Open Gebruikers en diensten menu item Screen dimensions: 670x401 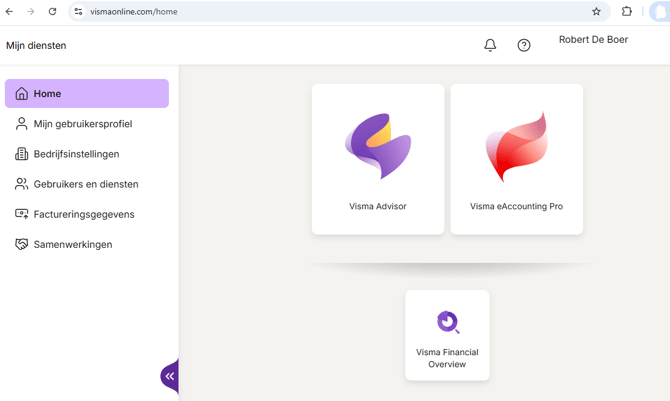pyautogui.click(x=87, y=184)
